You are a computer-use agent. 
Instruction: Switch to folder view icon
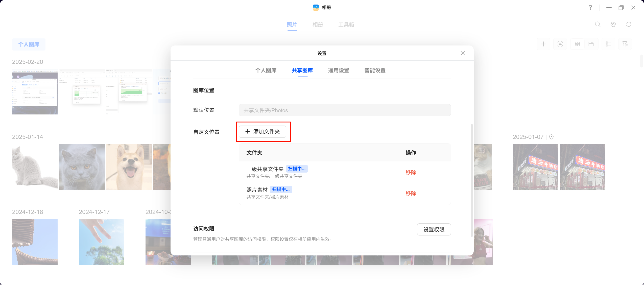click(591, 44)
